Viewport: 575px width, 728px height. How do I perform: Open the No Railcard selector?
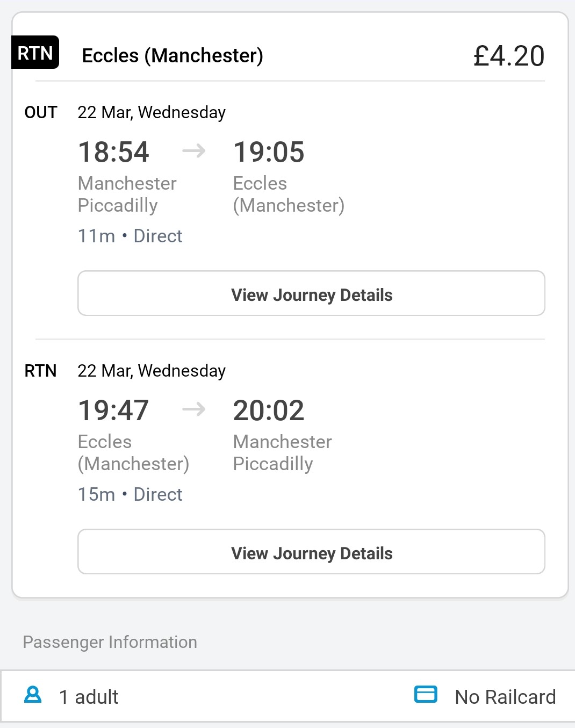505,697
